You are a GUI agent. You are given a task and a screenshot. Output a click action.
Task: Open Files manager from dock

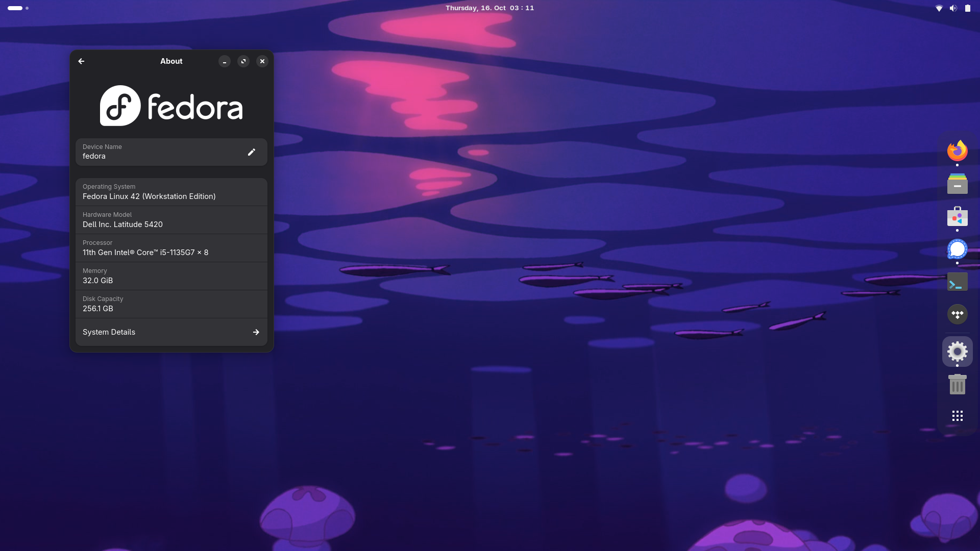click(x=957, y=184)
